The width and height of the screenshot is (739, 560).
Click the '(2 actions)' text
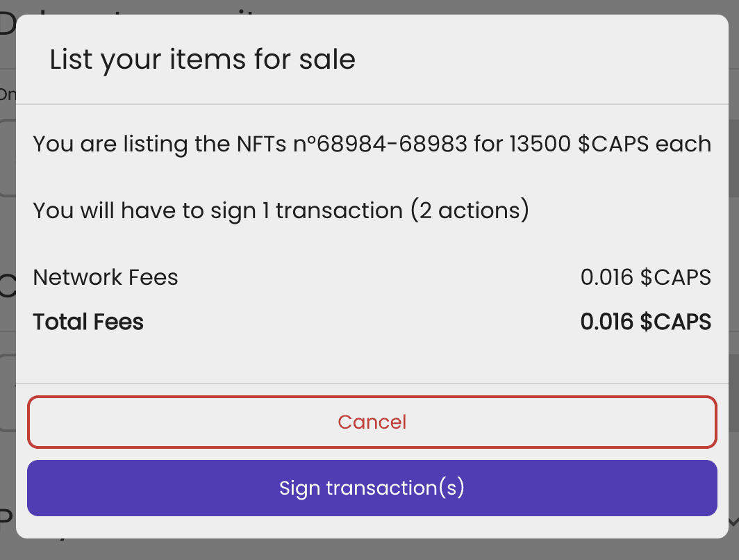pos(470,211)
